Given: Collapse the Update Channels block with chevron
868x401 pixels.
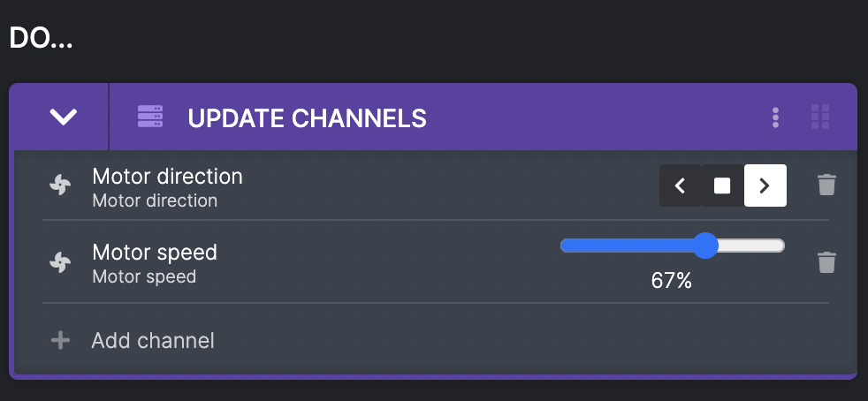Looking at the screenshot, I should (x=63, y=117).
